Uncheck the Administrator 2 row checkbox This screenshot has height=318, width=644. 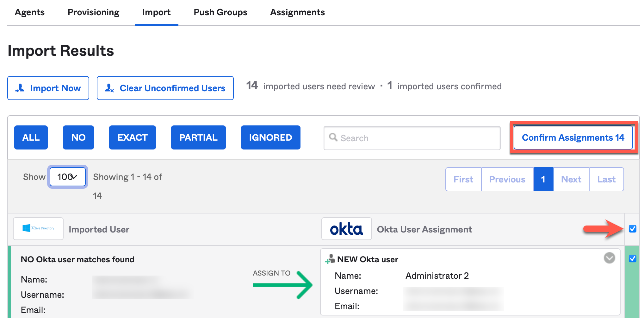(632, 258)
